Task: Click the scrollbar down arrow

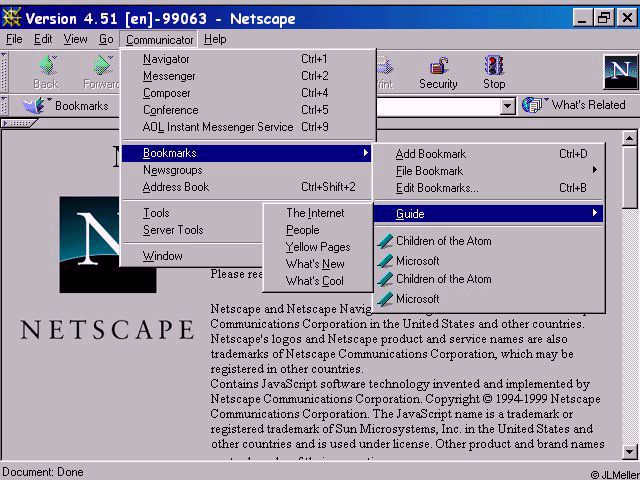Action: (x=629, y=452)
